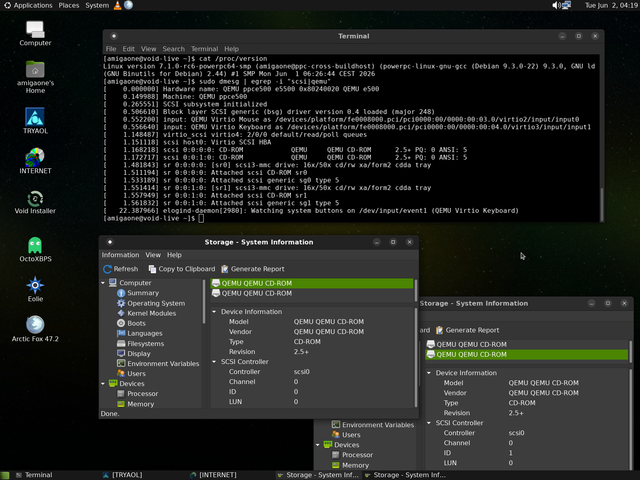640x480 pixels.
Task: Switch to second Storage taskbar button
Action: (x=405, y=475)
